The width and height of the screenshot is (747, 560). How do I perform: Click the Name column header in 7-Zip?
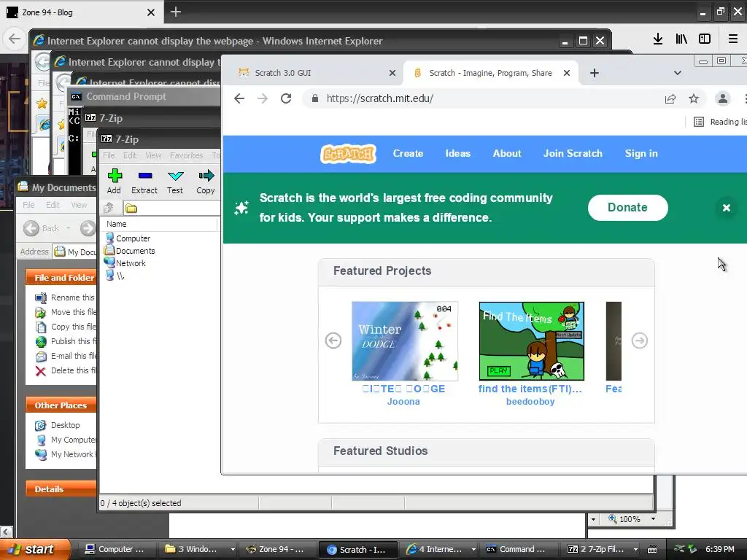coord(160,224)
